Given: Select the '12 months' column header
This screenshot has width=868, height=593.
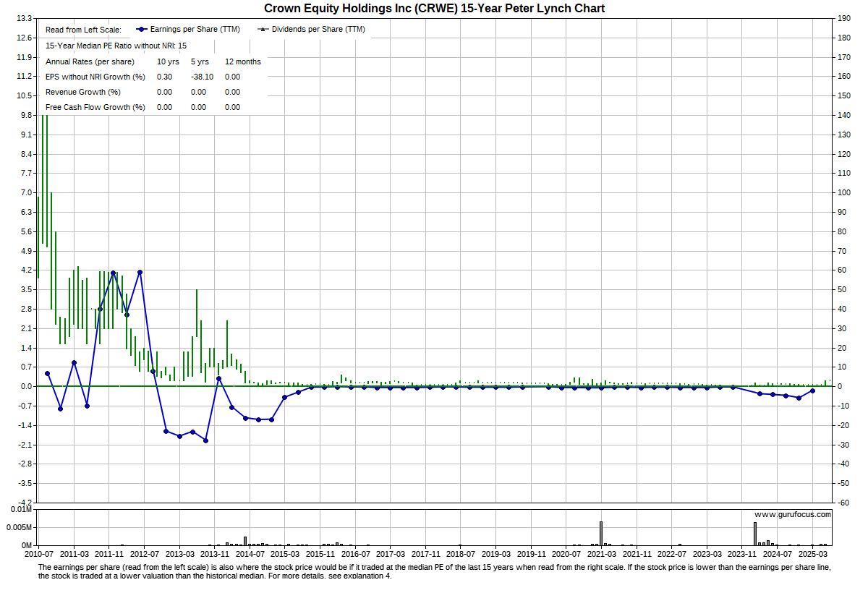Looking at the screenshot, I should point(243,61).
